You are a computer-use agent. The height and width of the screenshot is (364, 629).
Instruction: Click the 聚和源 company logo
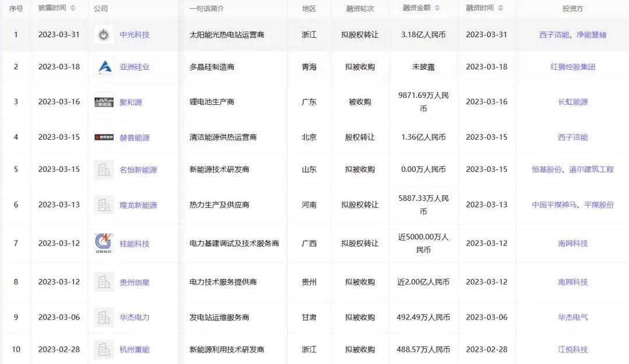[103, 102]
